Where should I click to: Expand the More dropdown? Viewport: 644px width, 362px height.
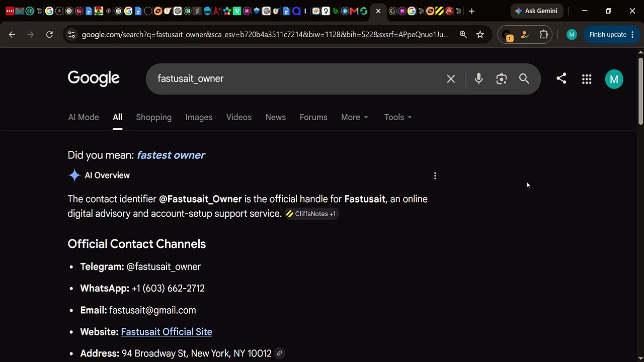coord(355,117)
